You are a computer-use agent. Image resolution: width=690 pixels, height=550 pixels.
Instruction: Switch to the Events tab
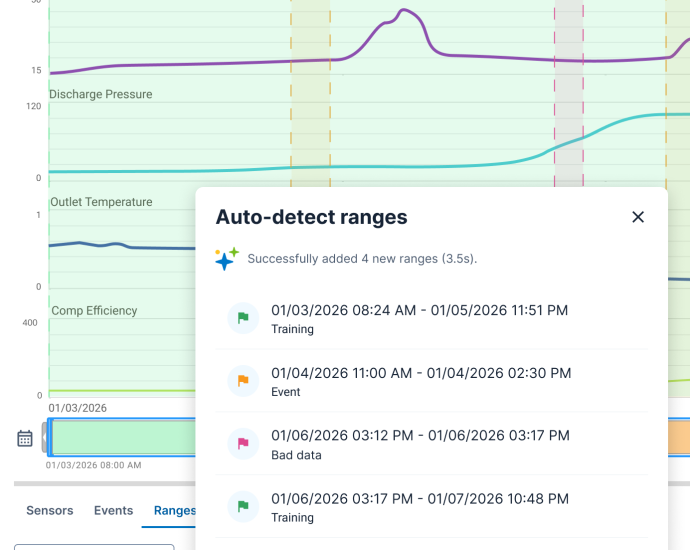(113, 510)
